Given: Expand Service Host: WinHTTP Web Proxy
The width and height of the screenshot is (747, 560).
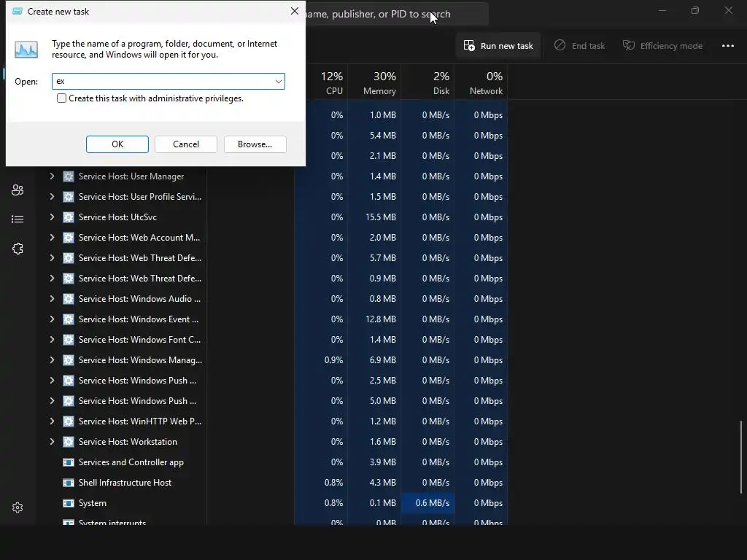Looking at the screenshot, I should 52,421.
